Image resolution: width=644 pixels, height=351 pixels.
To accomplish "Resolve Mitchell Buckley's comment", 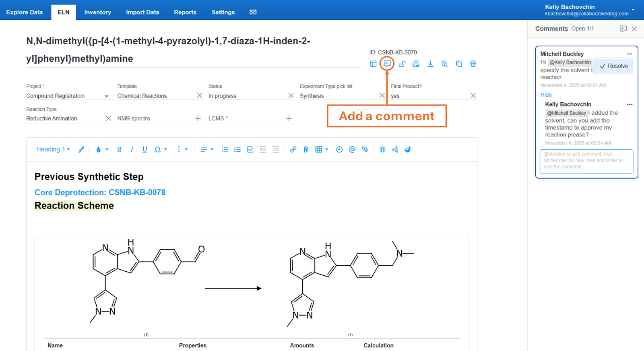I will click(614, 66).
